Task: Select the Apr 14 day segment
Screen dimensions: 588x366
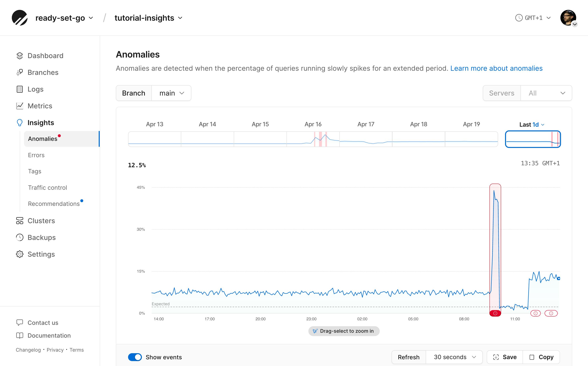Action: [207, 139]
